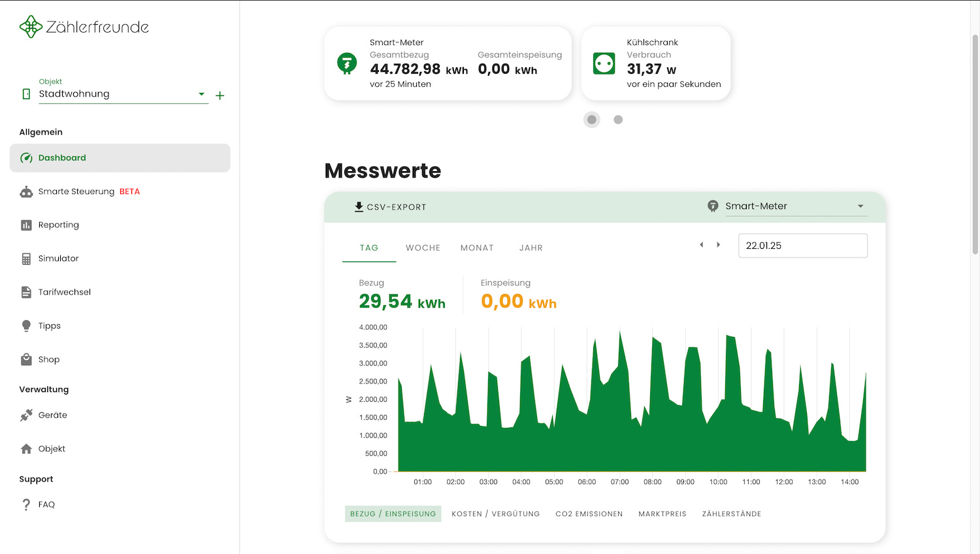Add a new object with plus icon

tap(220, 95)
